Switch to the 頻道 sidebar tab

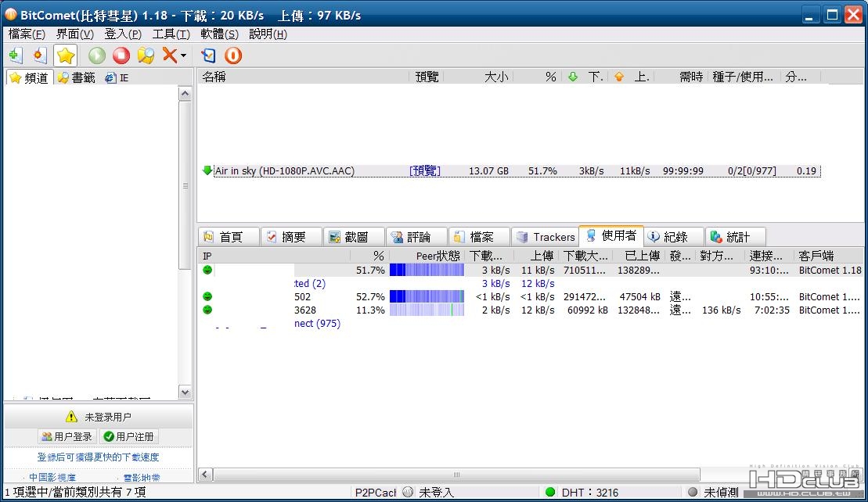click(29, 78)
